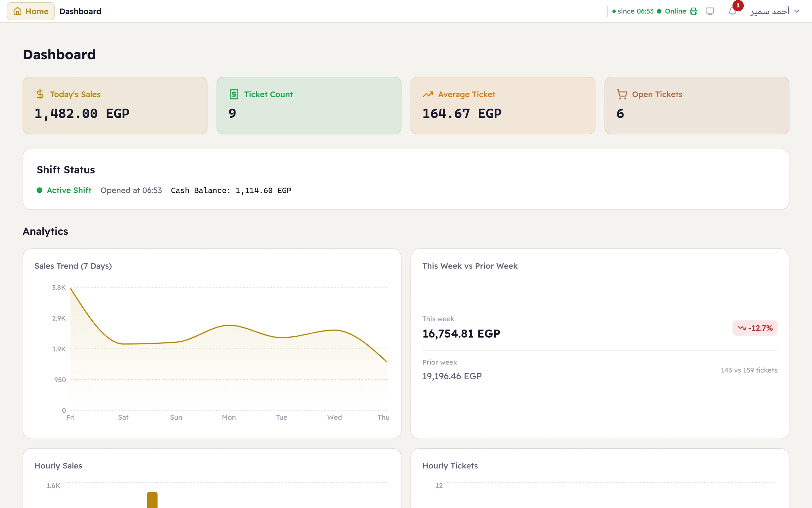Click the monitor display icon
812x508 pixels.
pos(710,11)
